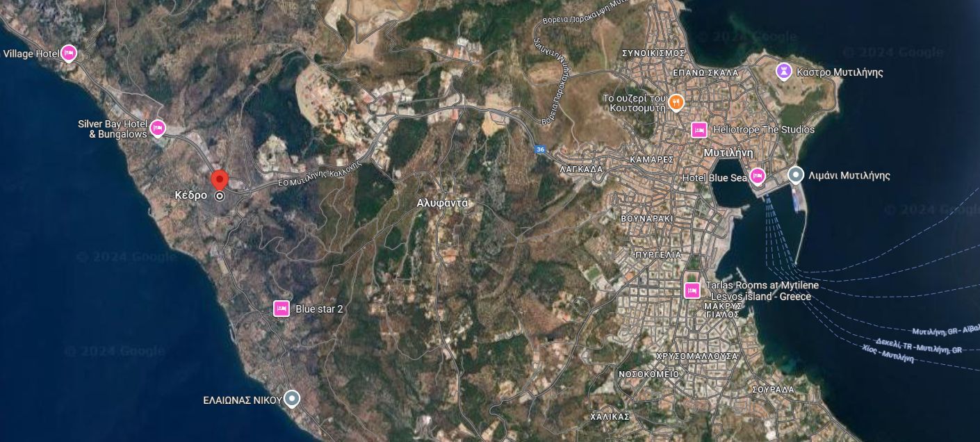Open the Λιμάνι Μυτιλήνης port marker
Screen dimensions: 980x442
coord(797,175)
